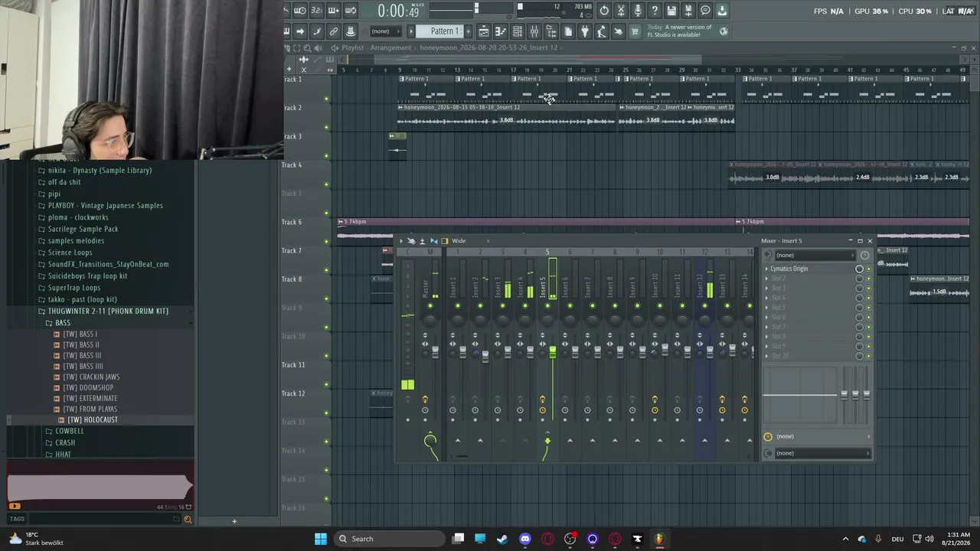Click the question mark help icon
This screenshot has width=980, height=551.
coord(655,11)
